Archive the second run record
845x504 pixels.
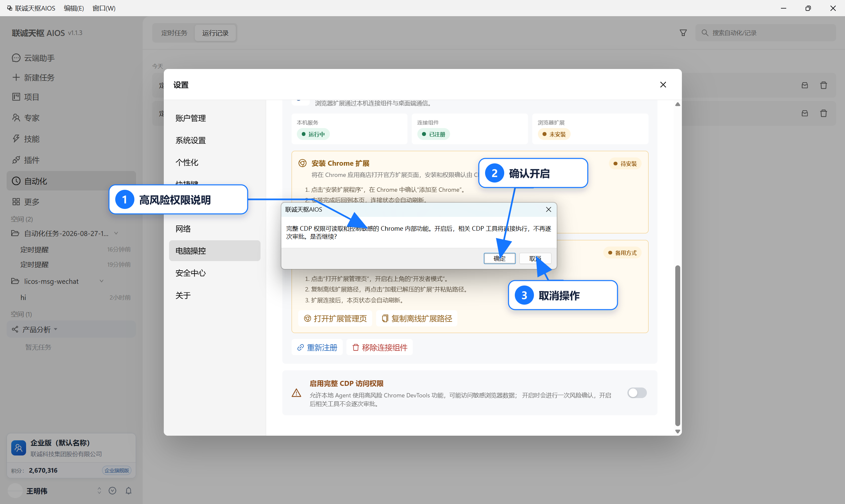tap(805, 114)
